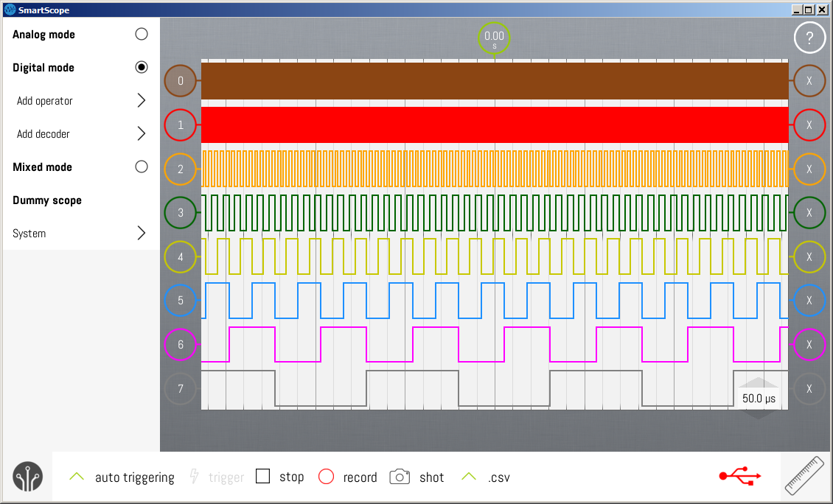
Task: Click the Add decoder menu label
Action: coord(43,134)
